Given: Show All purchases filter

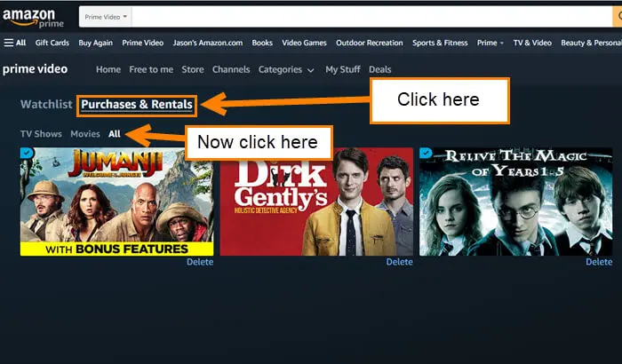Looking at the screenshot, I should [x=115, y=134].
